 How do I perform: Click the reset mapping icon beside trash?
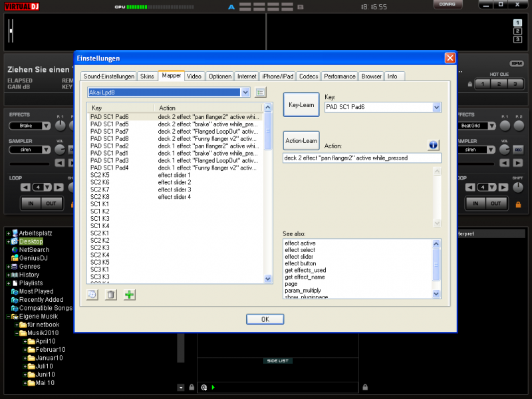(x=92, y=295)
